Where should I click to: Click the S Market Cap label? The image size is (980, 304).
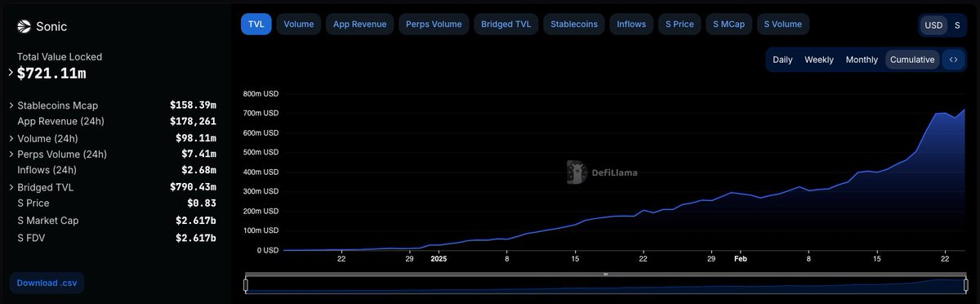(47, 221)
